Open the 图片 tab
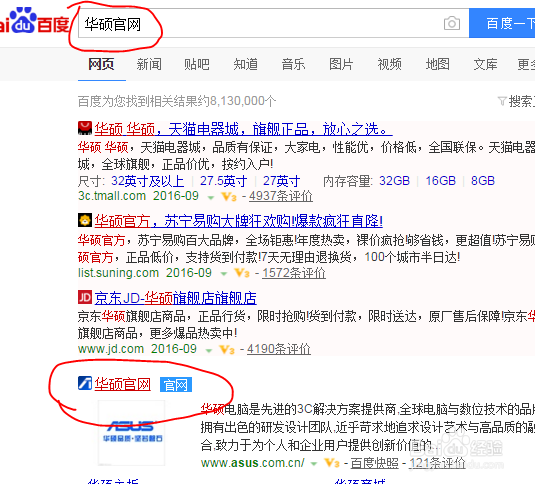 click(341, 64)
